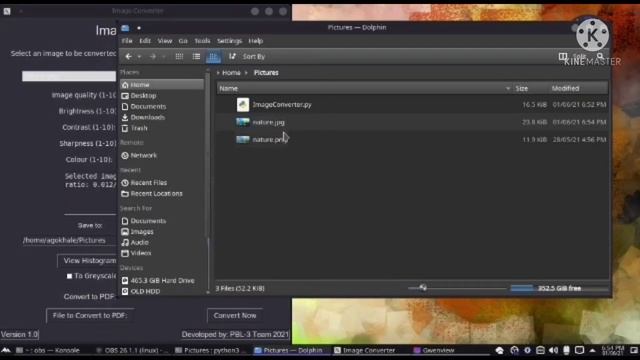Click Convert Now in Image Converter
640x360 pixels.
click(x=235, y=315)
